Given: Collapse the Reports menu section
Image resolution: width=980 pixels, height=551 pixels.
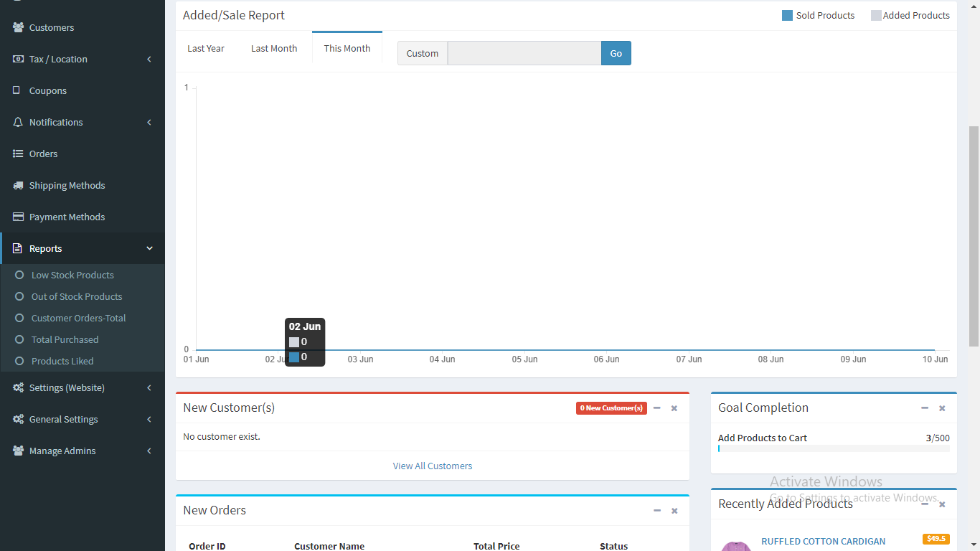Looking at the screenshot, I should (149, 248).
